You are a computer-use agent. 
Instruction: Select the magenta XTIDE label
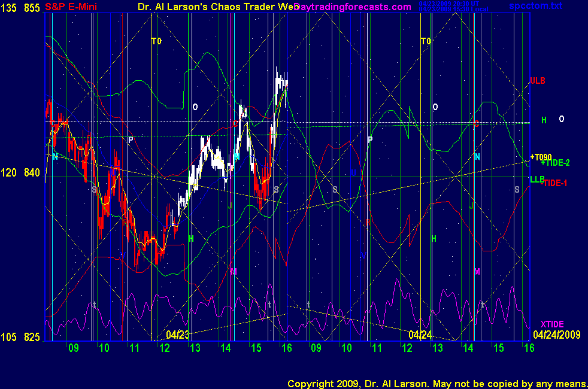pos(552,324)
